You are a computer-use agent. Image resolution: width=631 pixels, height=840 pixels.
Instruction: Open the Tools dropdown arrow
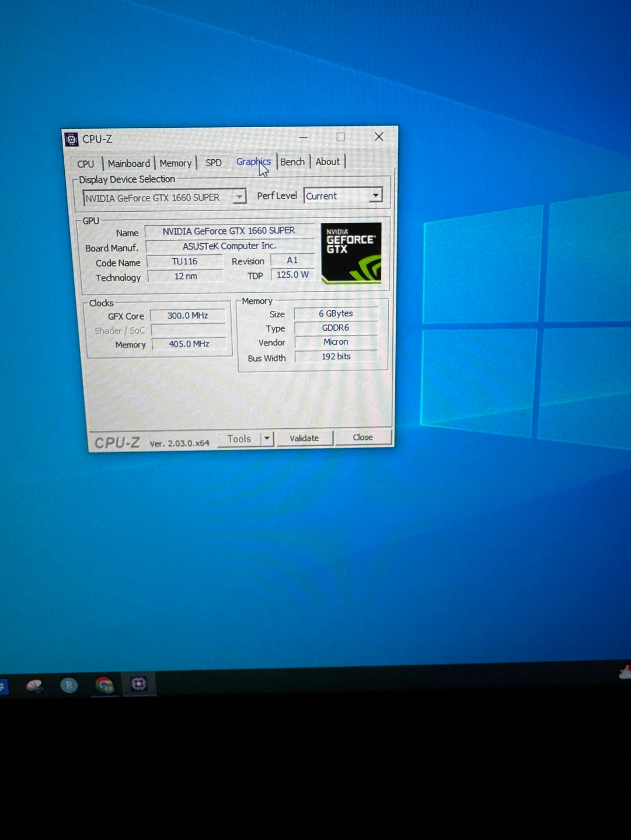pyautogui.click(x=267, y=438)
